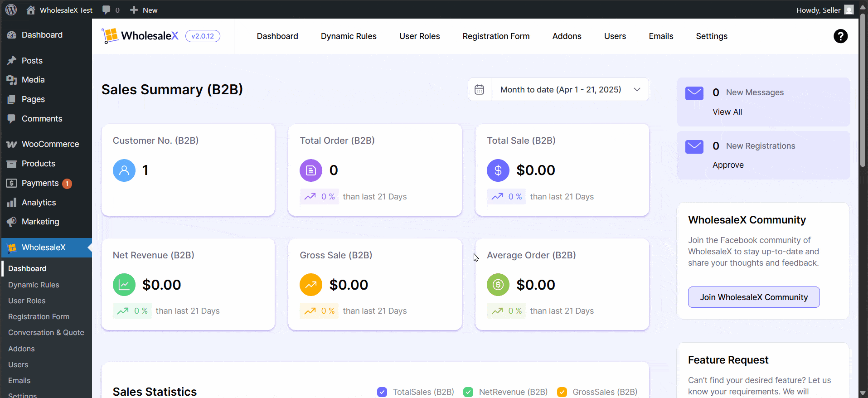Screen dimensions: 868x398
Task: Open the help question mark icon
Action: [840, 36]
